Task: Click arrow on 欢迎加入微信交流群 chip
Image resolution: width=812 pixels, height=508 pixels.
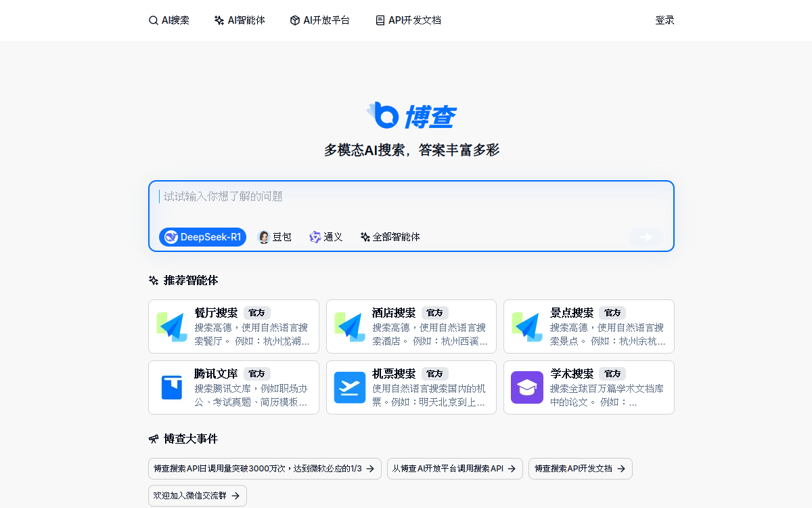Action: [x=235, y=496]
